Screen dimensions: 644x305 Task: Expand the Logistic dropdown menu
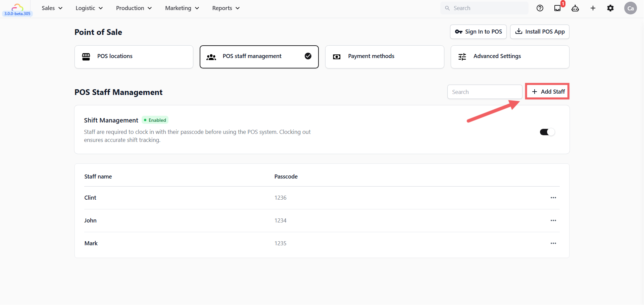(89, 8)
